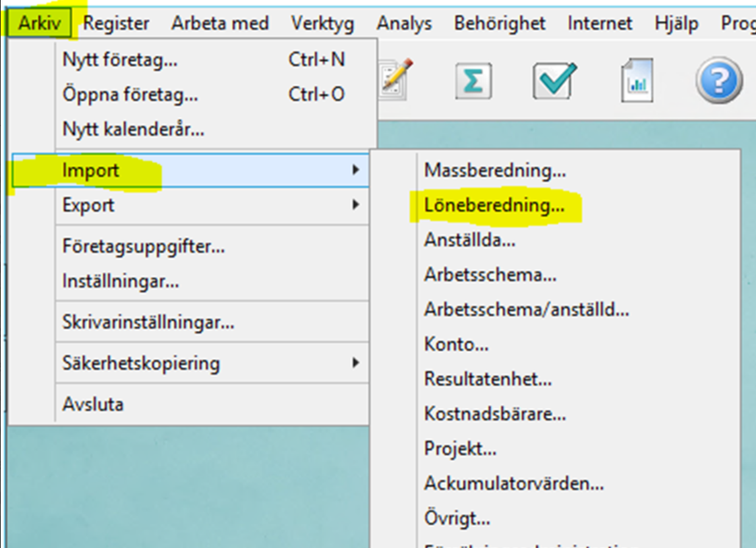Choose Avsluta to exit program
Image resolution: width=756 pixels, height=548 pixels.
tap(93, 405)
